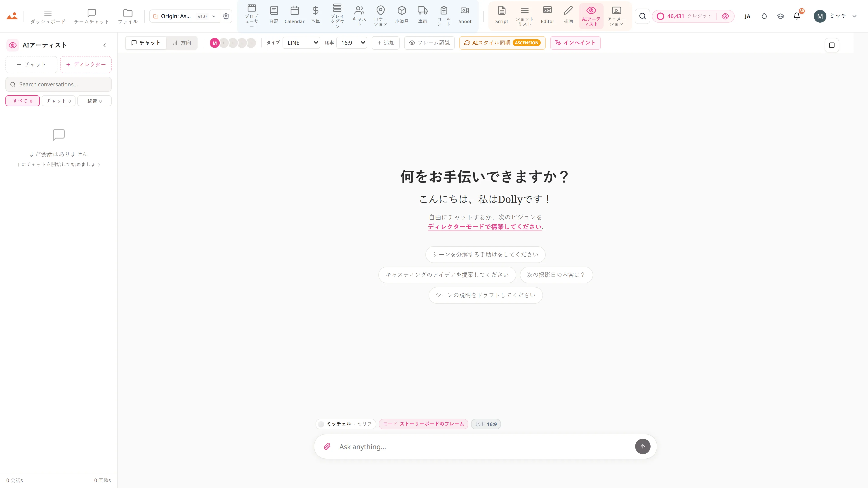Open the 予算 dollar icon
The image size is (868, 488).
[315, 16]
